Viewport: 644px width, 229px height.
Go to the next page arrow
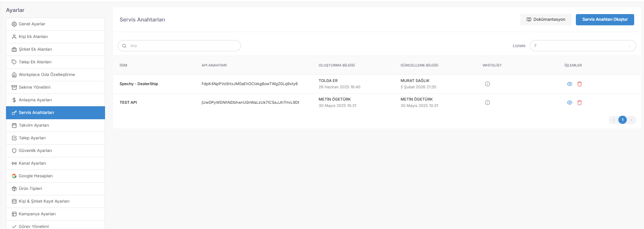tap(631, 120)
